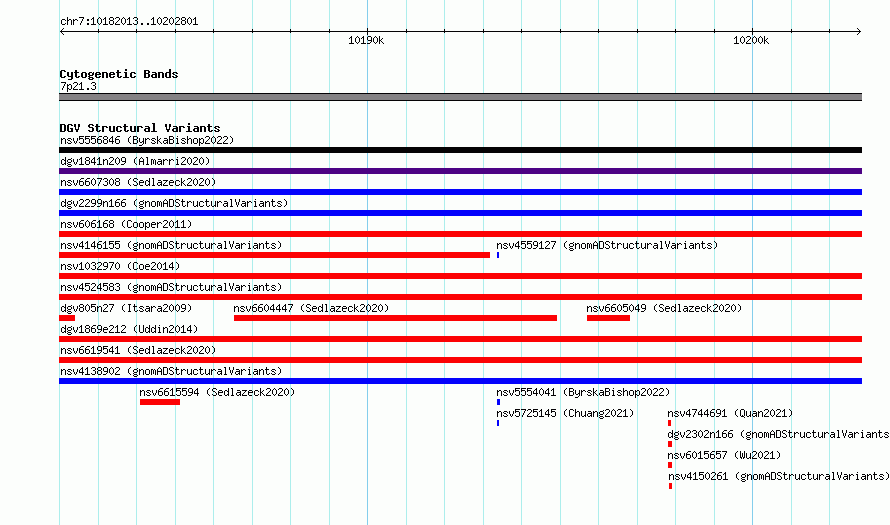This screenshot has height=525, width=890.
Task: Open nsv6604447 (Sedlazeck2020) label
Action: click(311, 308)
